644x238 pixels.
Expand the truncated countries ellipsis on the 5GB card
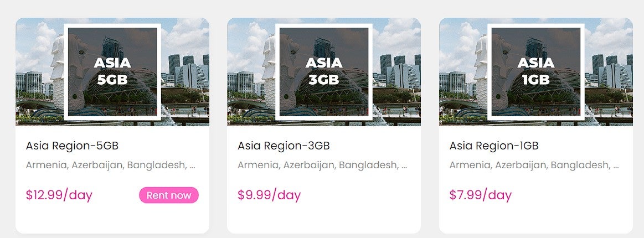click(x=192, y=165)
